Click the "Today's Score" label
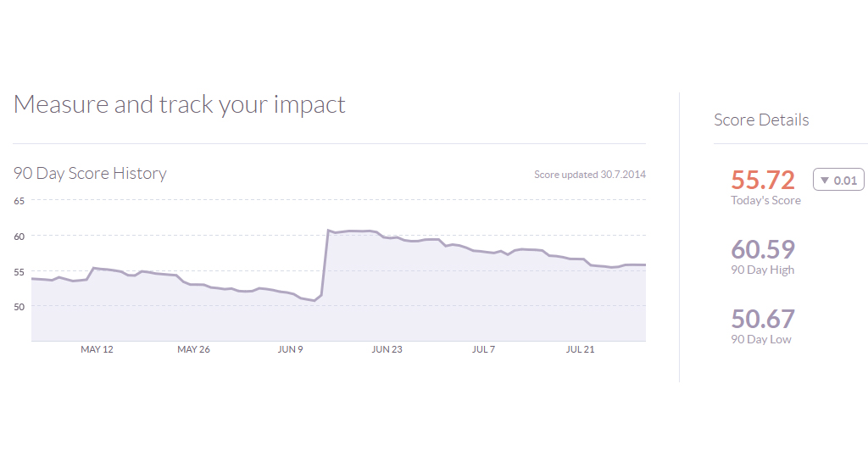 (x=765, y=201)
